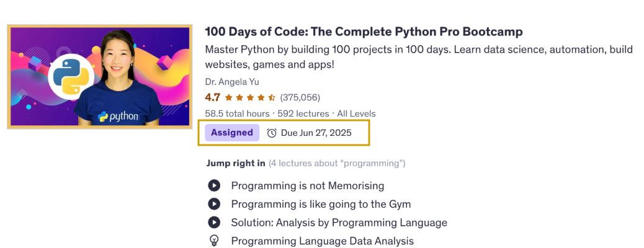The height and width of the screenshot is (248, 644).
Task: Click the Due Jun 27, 2025 text
Action: pyautogui.click(x=316, y=133)
